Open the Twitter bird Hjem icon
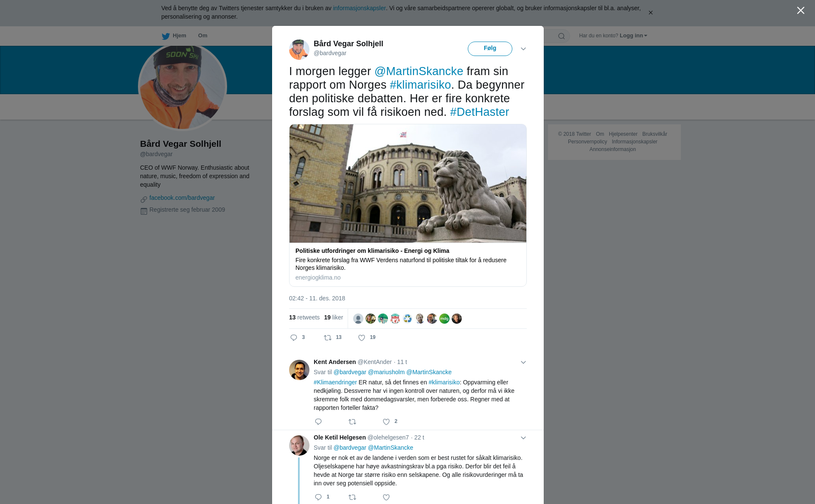The image size is (815, 504). click(x=166, y=36)
